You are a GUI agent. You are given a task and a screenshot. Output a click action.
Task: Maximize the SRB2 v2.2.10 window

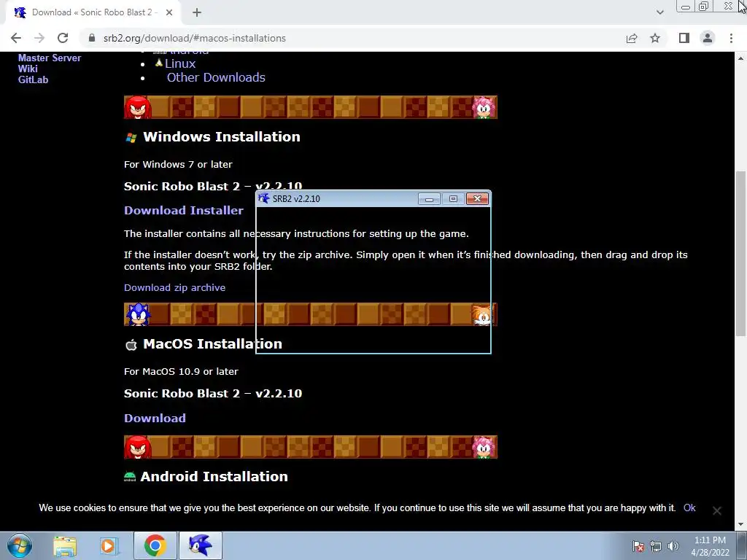click(x=453, y=198)
